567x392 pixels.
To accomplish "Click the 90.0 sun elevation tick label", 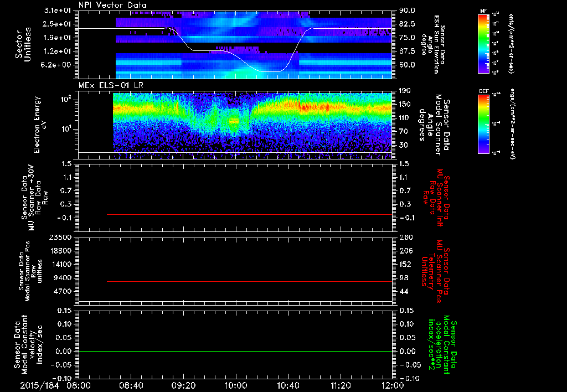I will coord(407,11).
